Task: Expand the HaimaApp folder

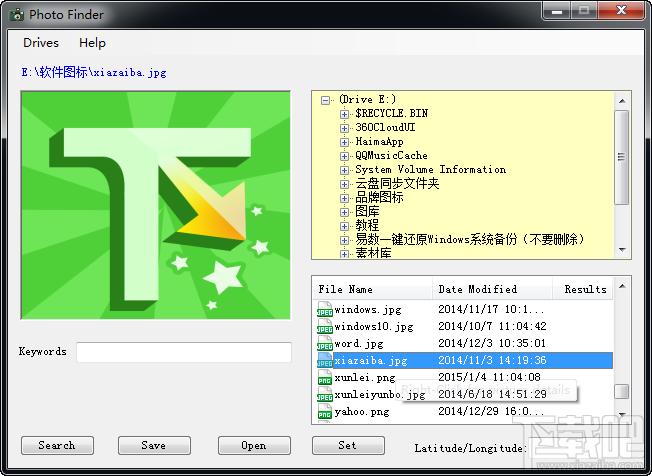Action: (344, 142)
